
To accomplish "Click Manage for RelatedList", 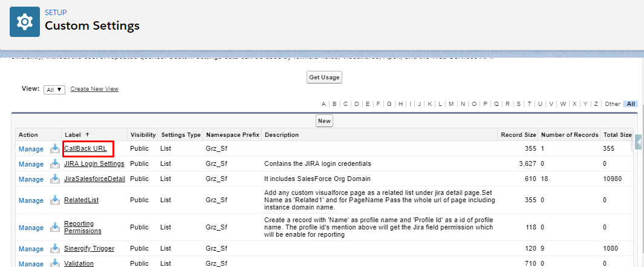I will [x=31, y=200].
